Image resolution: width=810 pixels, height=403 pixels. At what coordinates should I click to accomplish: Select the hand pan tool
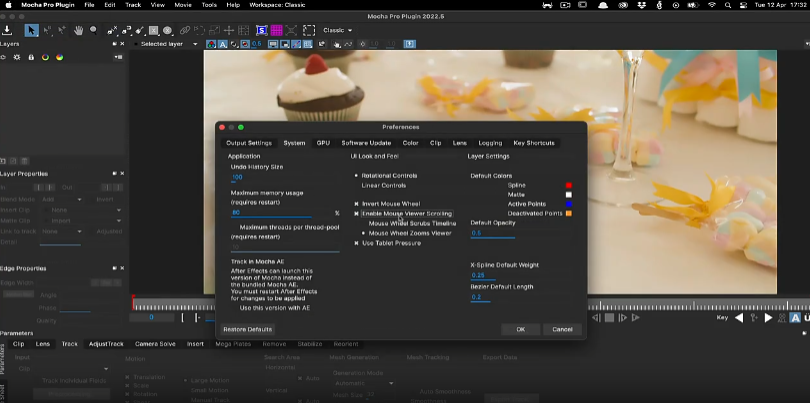(79, 30)
